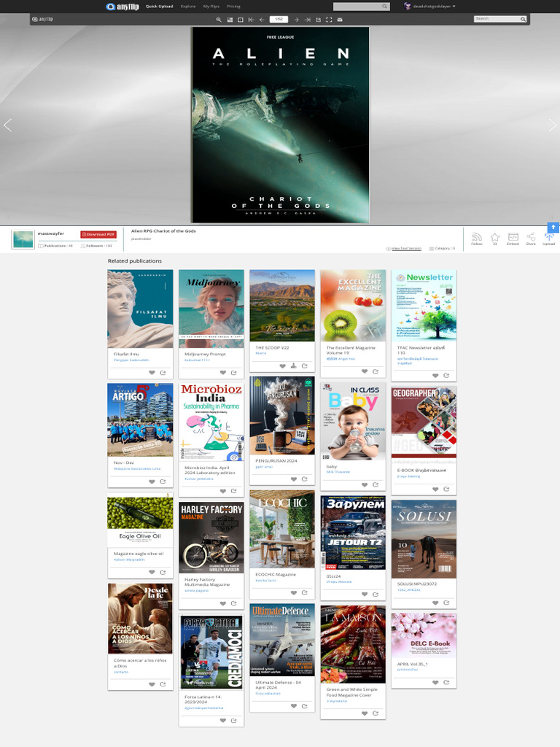The width and height of the screenshot is (560, 747).
Task: Click the zoom-in magnifier in the viewer toolbar
Action: click(x=219, y=20)
